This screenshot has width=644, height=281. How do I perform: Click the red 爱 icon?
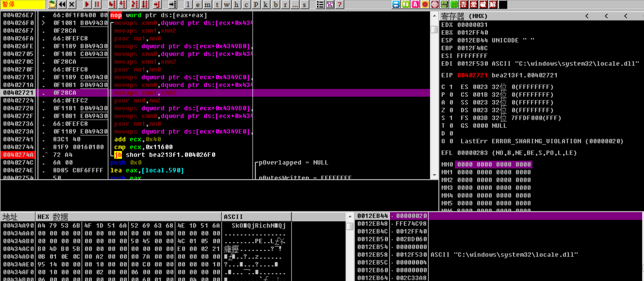tap(474, 5)
